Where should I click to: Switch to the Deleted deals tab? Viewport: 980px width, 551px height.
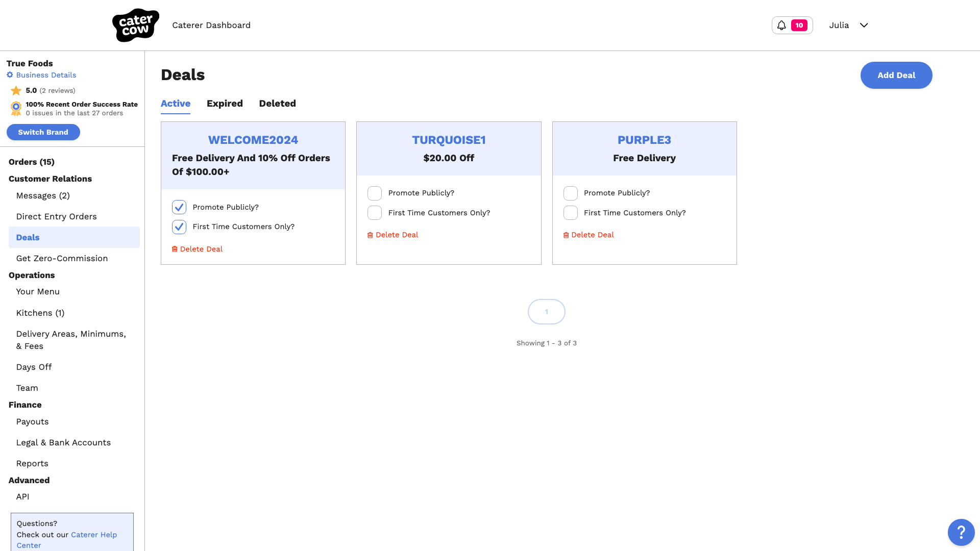(x=277, y=104)
